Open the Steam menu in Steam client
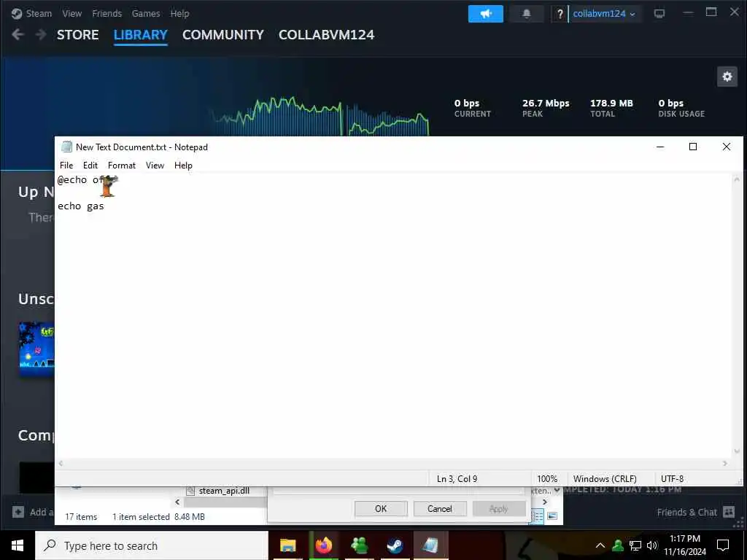 [x=39, y=13]
